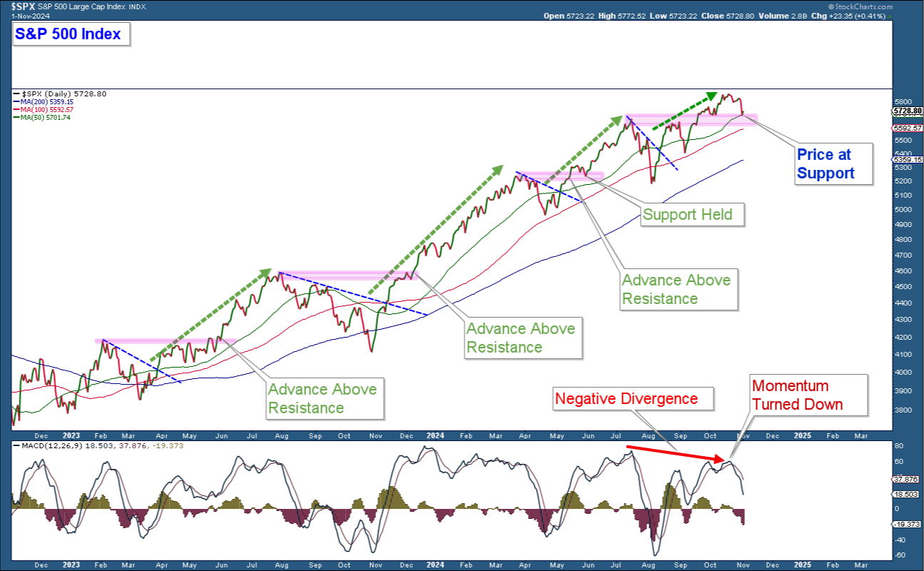This screenshot has width=924, height=571.
Task: Click the rightmost Advance Above Resistance label
Action: coord(676,289)
